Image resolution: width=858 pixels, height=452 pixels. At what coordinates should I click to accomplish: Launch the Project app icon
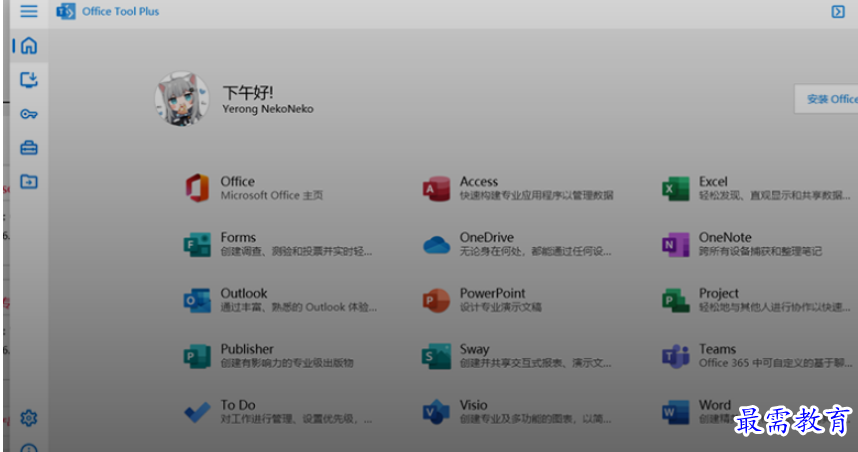click(x=676, y=300)
